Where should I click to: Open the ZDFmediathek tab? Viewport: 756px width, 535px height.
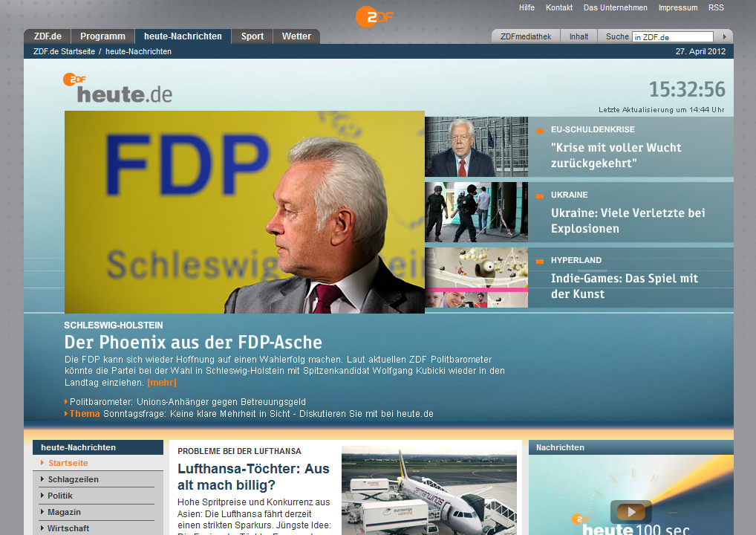tap(526, 36)
